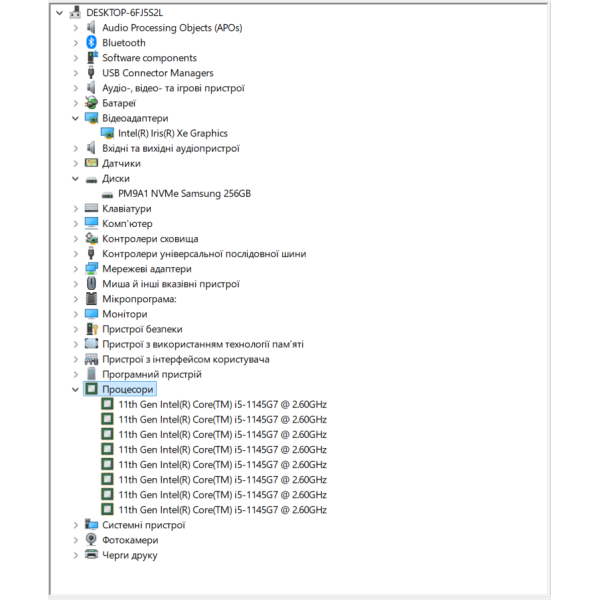Screen dimensions: 600x600
Task: Click the Пристрої безпеки security icon
Action: (x=92, y=329)
